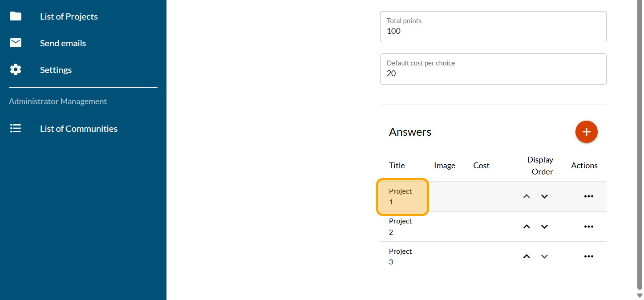Click the disabled up arrow for Project 1

(527, 196)
